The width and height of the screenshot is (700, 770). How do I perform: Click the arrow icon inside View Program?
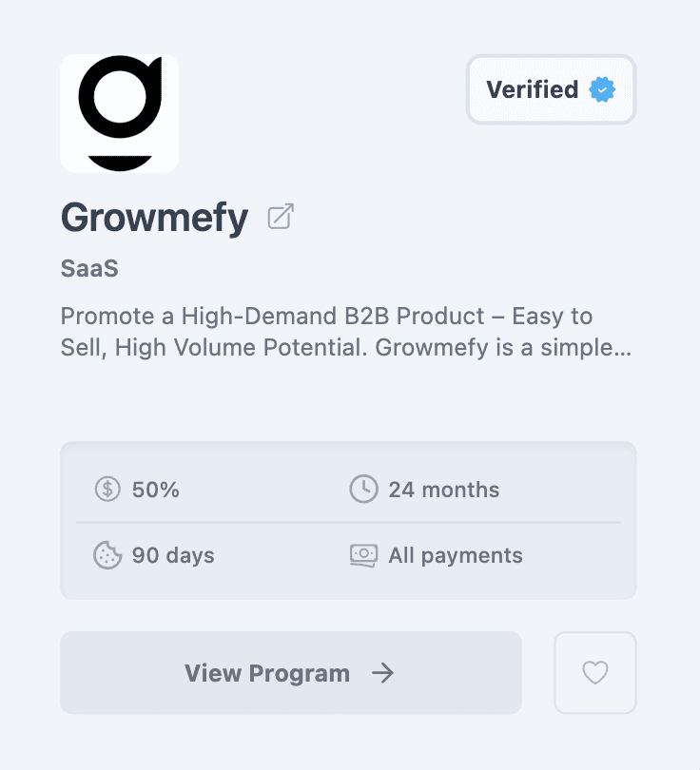383,673
